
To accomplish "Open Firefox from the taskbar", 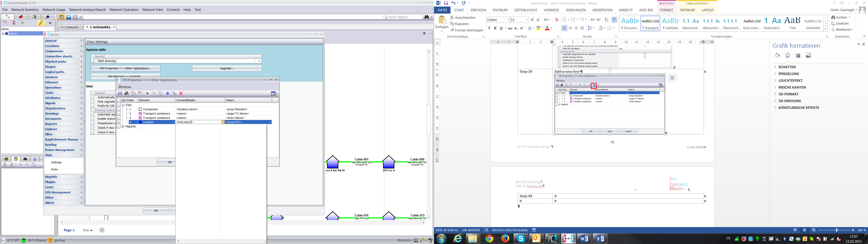I will tap(505, 239).
